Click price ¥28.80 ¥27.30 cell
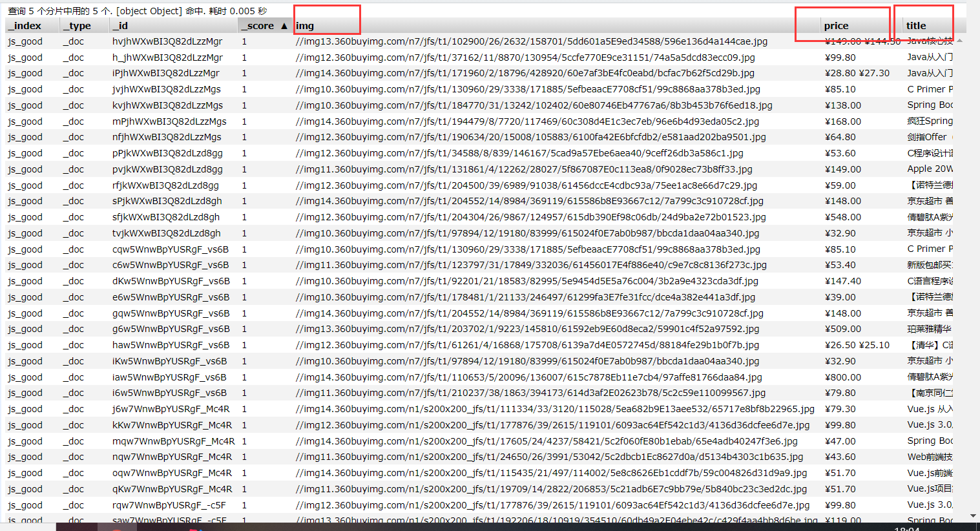This screenshot has width=980, height=531. pos(857,73)
